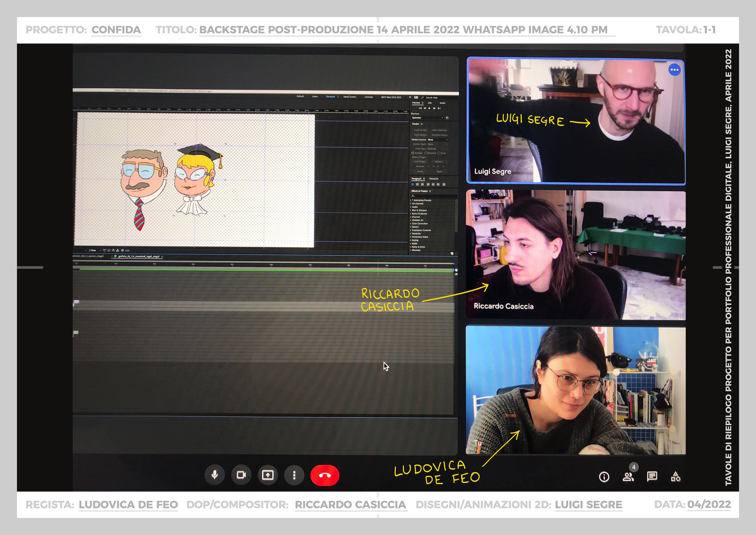The width and height of the screenshot is (756, 535).
Task: Open the Spacebar shortcut dropdown
Action: click(428, 118)
